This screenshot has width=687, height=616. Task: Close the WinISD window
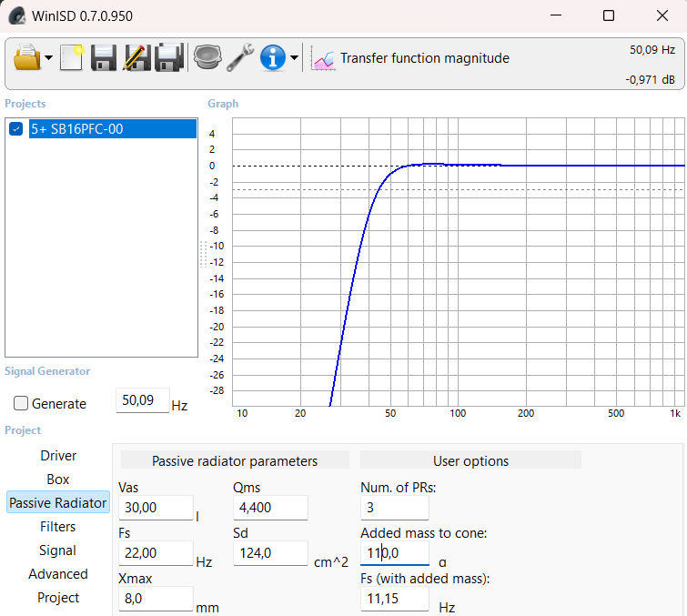coord(662,15)
